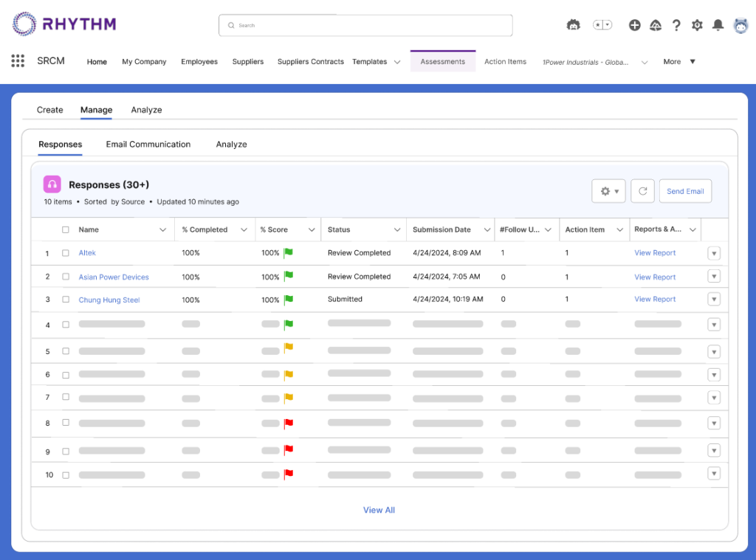Open row actions dropdown for Altek
Viewport: 756px width, 560px height.
pos(713,253)
